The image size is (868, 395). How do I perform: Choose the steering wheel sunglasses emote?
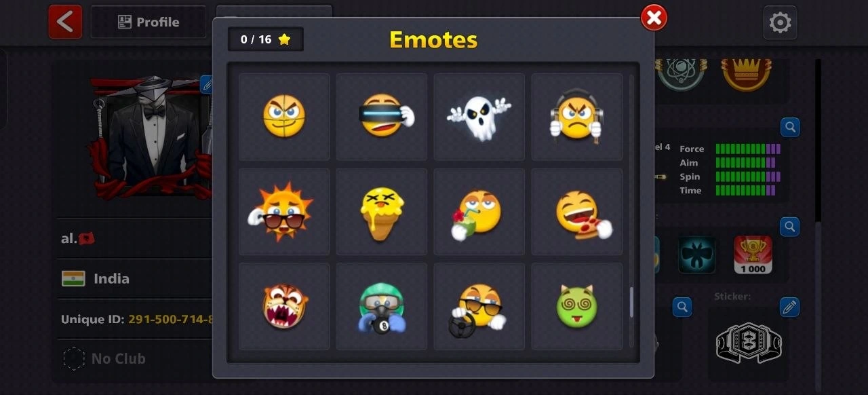pyautogui.click(x=479, y=307)
